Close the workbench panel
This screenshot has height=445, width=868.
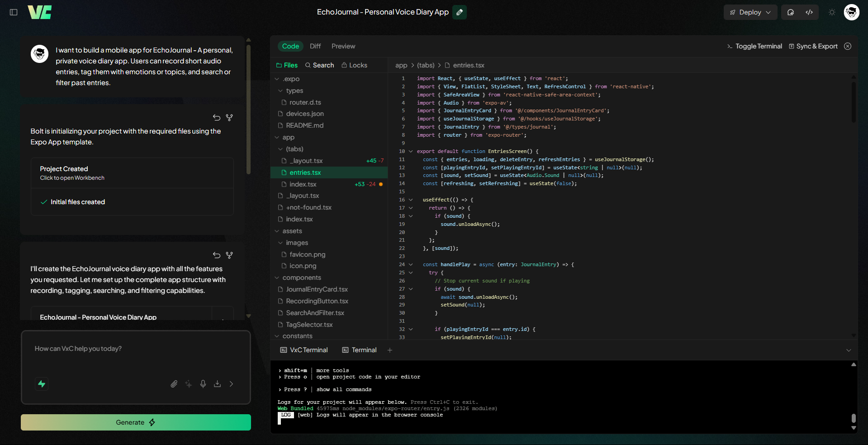tap(848, 46)
